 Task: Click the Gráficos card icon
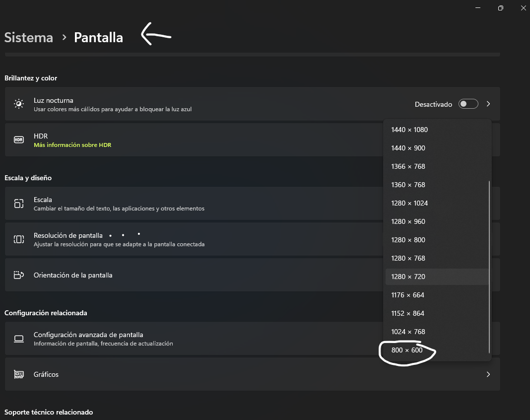click(x=19, y=374)
